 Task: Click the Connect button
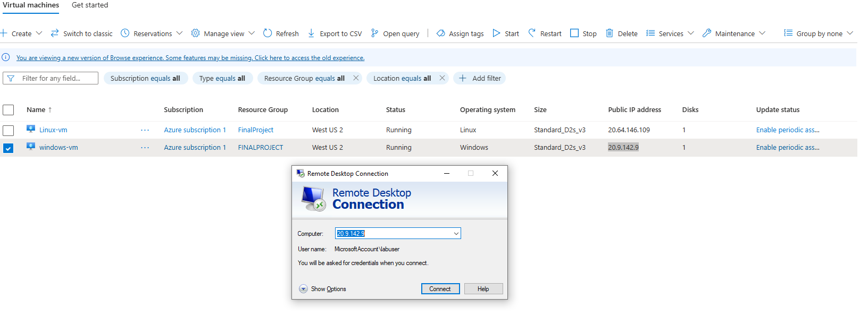[440, 288]
